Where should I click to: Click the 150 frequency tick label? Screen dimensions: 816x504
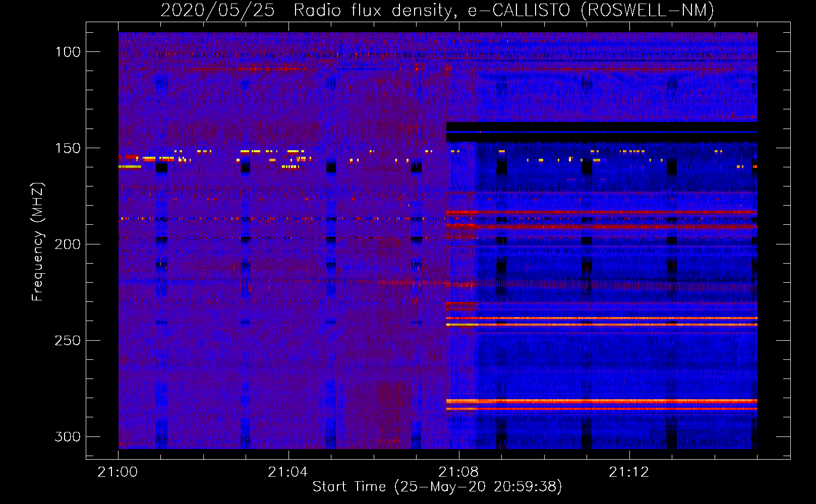(68, 148)
